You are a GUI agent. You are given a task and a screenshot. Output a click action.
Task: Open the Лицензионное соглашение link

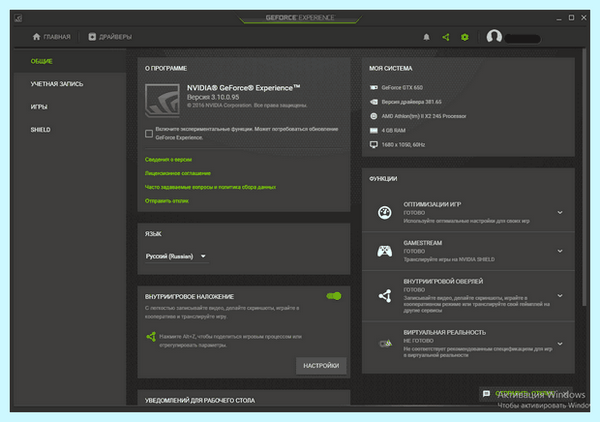[178, 173]
